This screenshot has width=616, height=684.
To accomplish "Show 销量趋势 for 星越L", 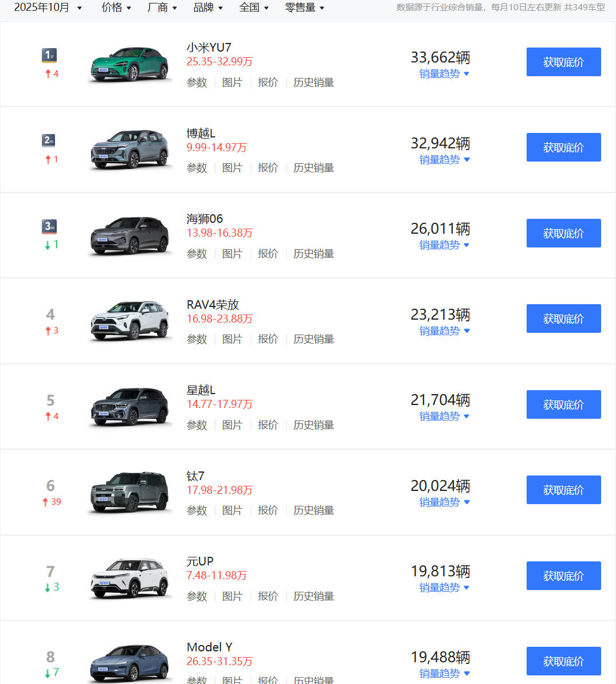I will [x=444, y=416].
